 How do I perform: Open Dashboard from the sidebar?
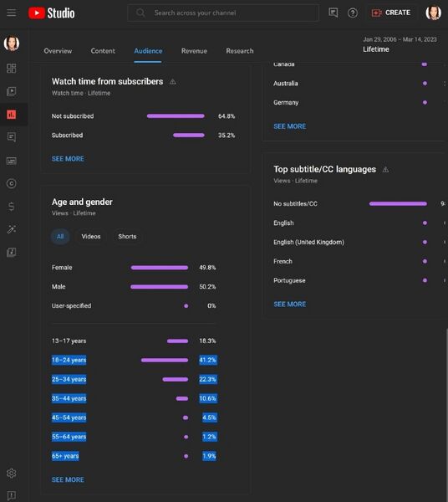click(x=11, y=69)
